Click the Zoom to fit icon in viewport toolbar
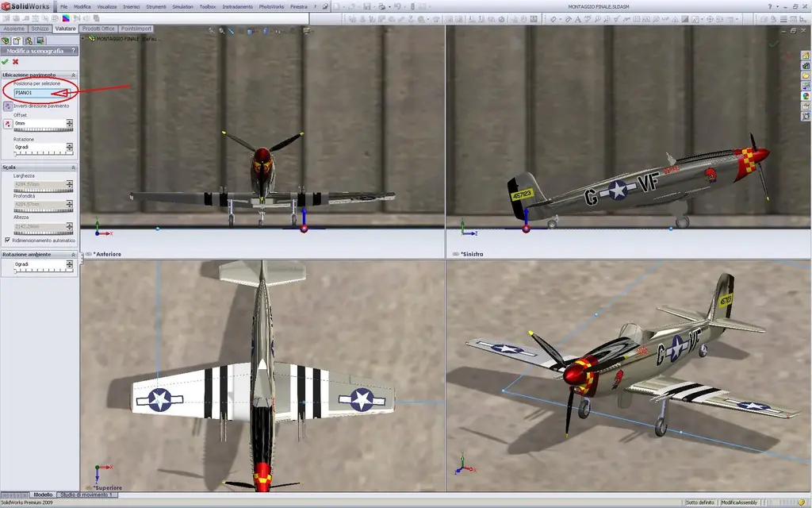 coord(212,31)
